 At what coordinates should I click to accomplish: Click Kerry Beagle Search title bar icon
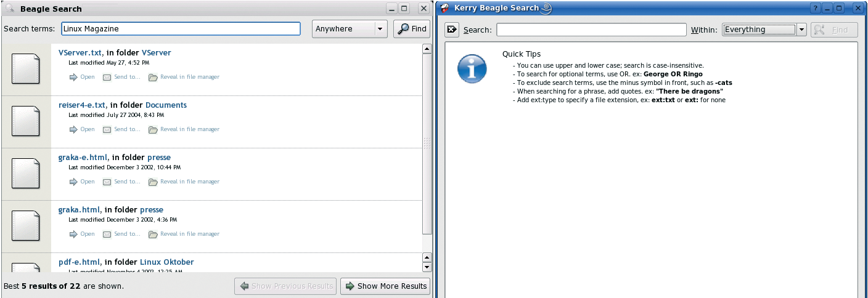click(444, 8)
